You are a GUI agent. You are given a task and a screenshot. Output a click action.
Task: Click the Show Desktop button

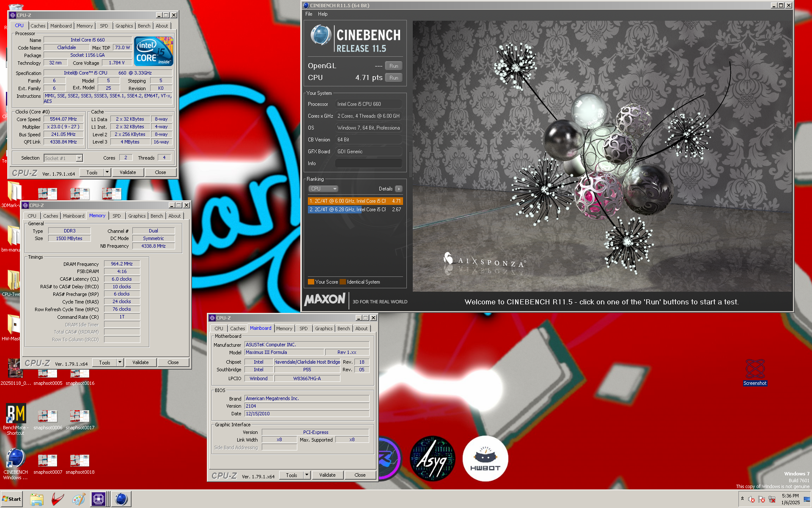[807, 499]
